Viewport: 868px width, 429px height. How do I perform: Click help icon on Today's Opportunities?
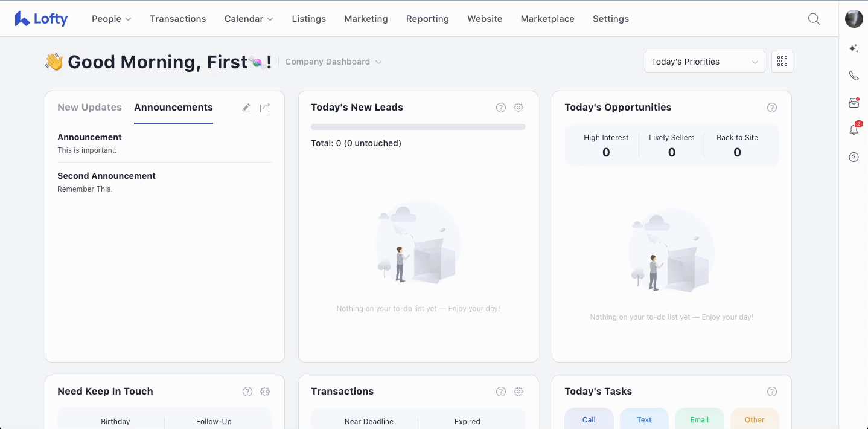tap(771, 108)
